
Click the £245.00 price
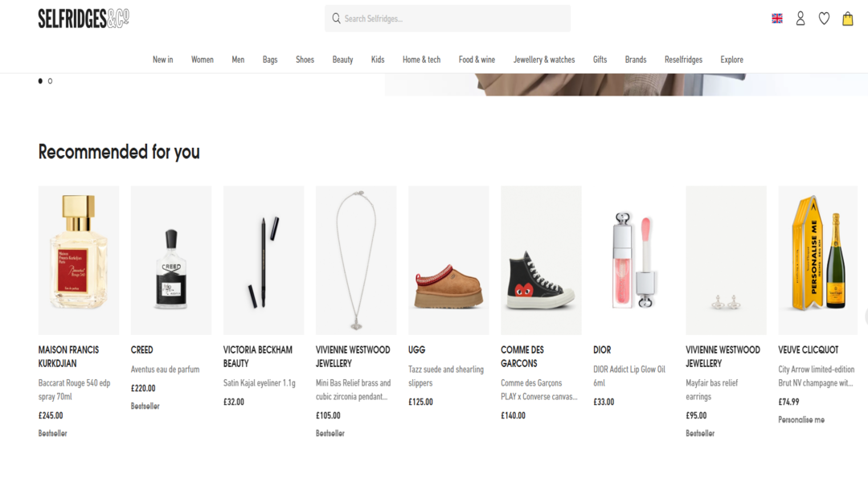tap(51, 415)
